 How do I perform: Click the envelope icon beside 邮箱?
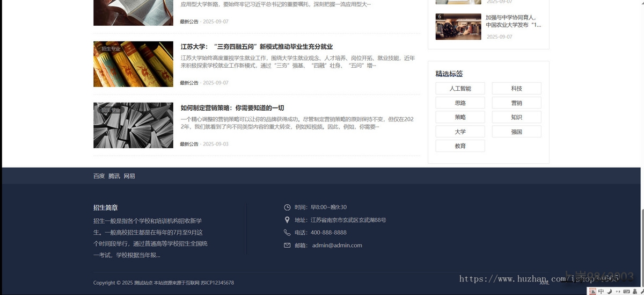coord(287,246)
